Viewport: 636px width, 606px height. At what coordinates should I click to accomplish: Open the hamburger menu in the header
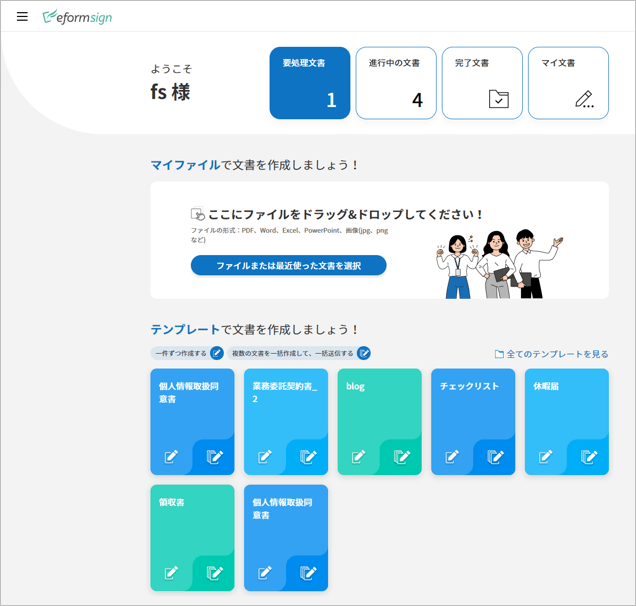click(x=22, y=17)
